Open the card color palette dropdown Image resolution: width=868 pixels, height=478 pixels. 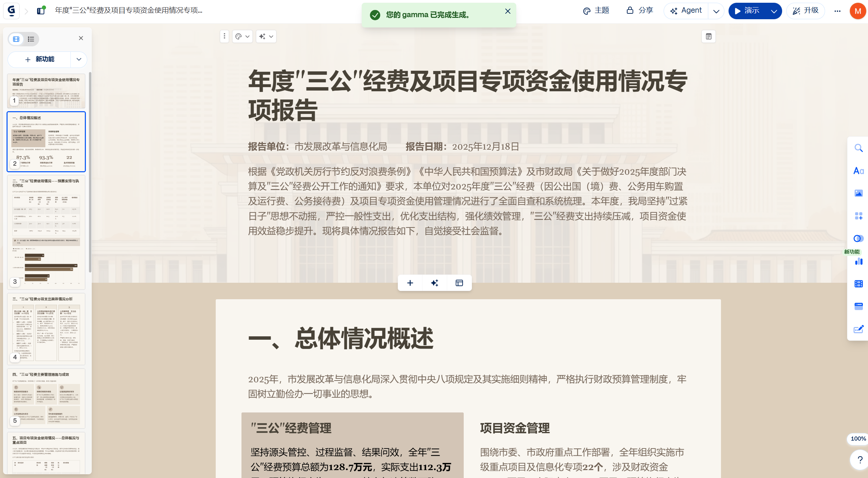point(242,36)
